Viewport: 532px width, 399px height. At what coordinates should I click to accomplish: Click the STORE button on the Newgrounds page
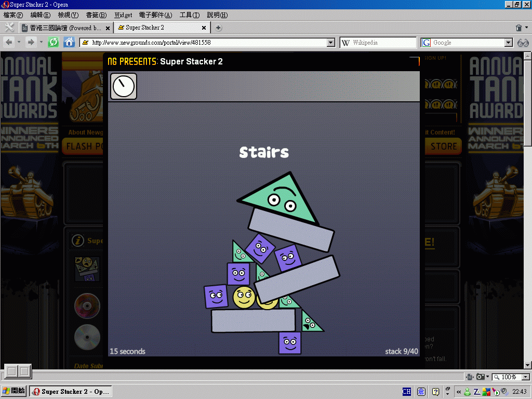pos(444,146)
